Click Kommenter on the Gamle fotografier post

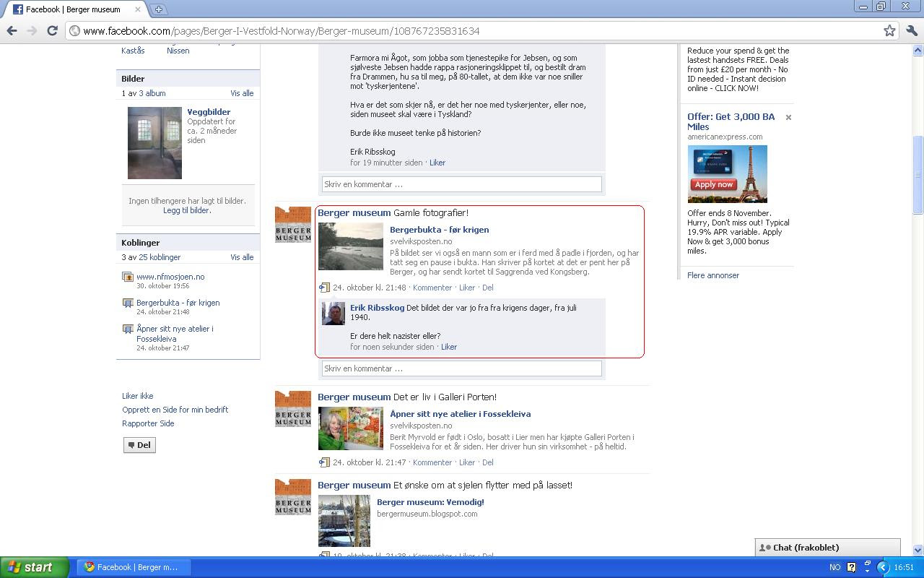pos(432,288)
